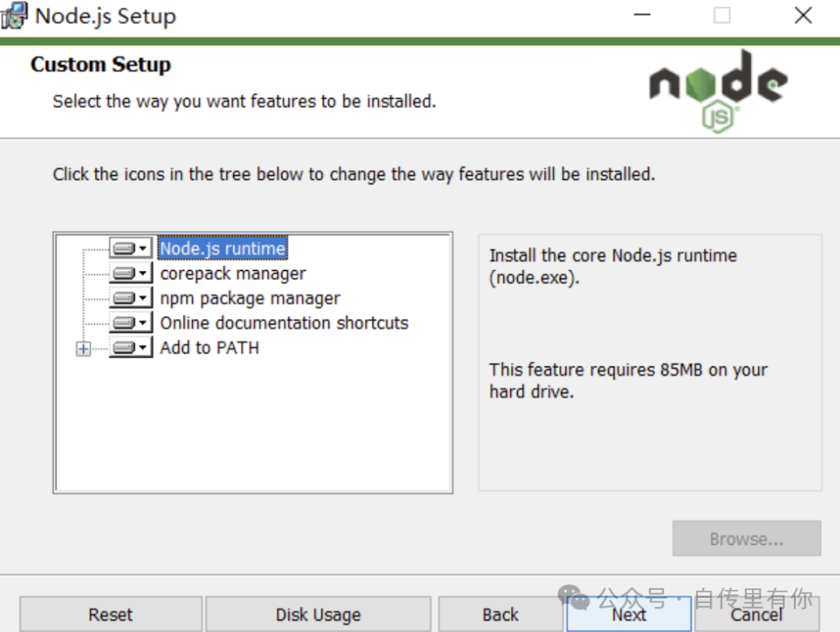Open install options dropdown for Online documentation shortcuts

[x=131, y=323]
